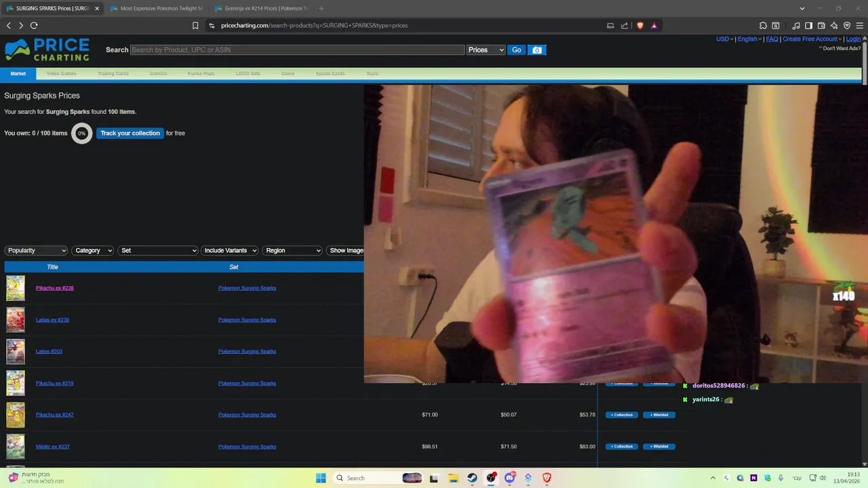Focus the Search by Product, UPC or ASIN field
Viewport: 868px width, 488px height.
[297, 49]
